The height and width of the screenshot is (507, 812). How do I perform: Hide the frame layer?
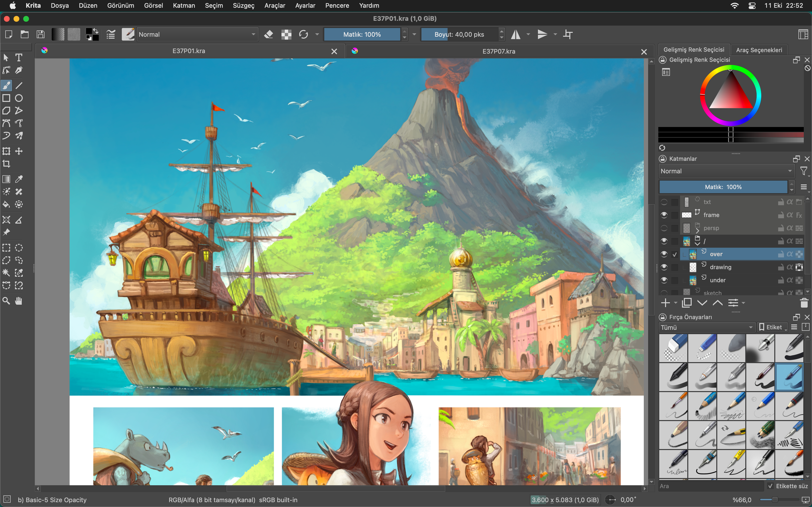(x=664, y=215)
